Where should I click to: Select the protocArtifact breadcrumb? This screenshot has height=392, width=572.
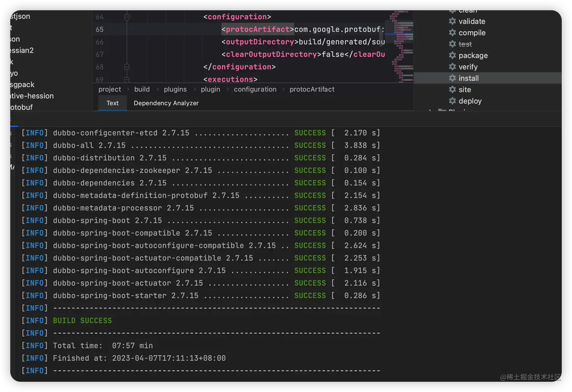click(x=312, y=89)
